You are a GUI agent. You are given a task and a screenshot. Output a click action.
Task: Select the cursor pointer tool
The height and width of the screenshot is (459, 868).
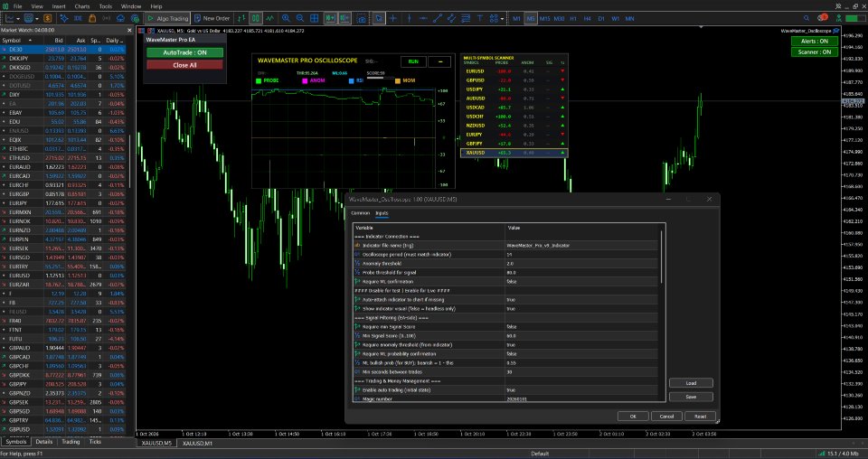click(x=378, y=18)
